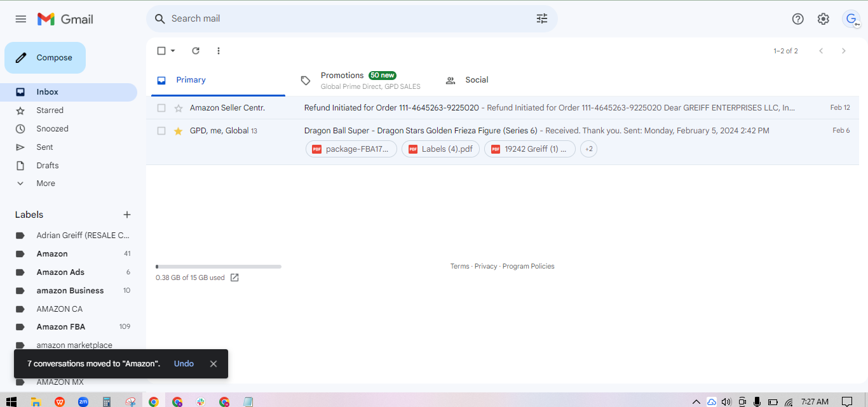Open the Support help icon
Image resolution: width=868 pixels, height=407 pixels.
click(x=798, y=19)
